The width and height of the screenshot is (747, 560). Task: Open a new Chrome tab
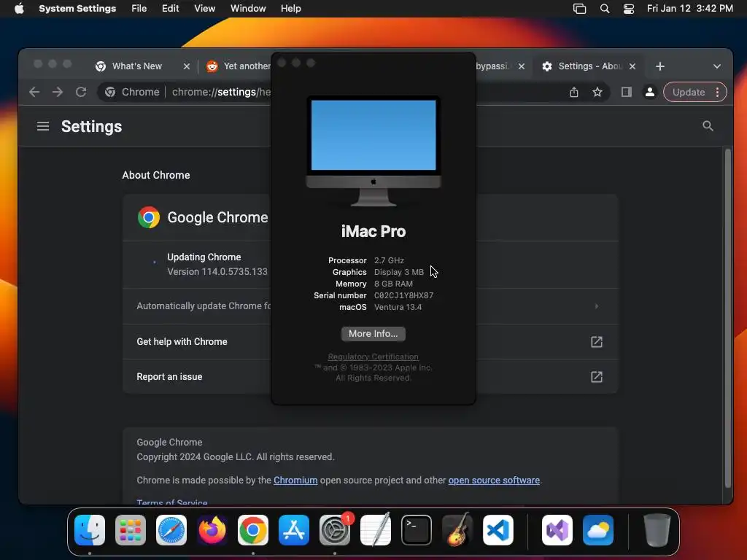(x=659, y=66)
